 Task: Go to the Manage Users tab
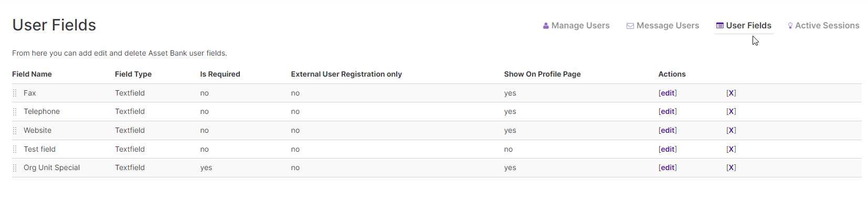[576, 26]
